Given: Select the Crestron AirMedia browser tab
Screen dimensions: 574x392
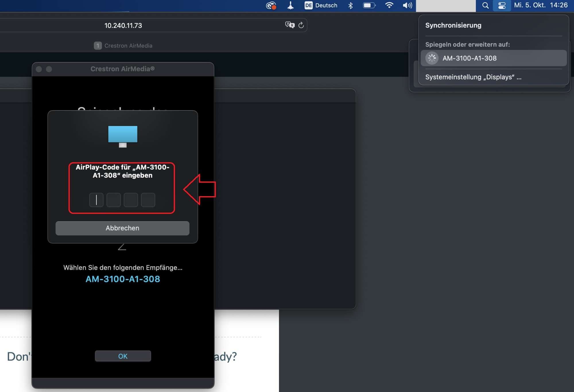Looking at the screenshot, I should click(123, 46).
